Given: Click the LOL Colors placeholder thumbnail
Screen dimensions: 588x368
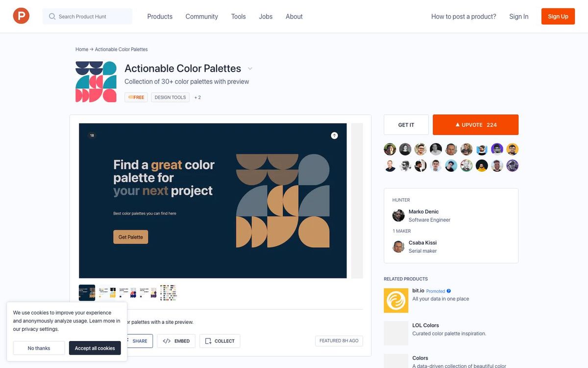Looking at the screenshot, I should point(396,333).
